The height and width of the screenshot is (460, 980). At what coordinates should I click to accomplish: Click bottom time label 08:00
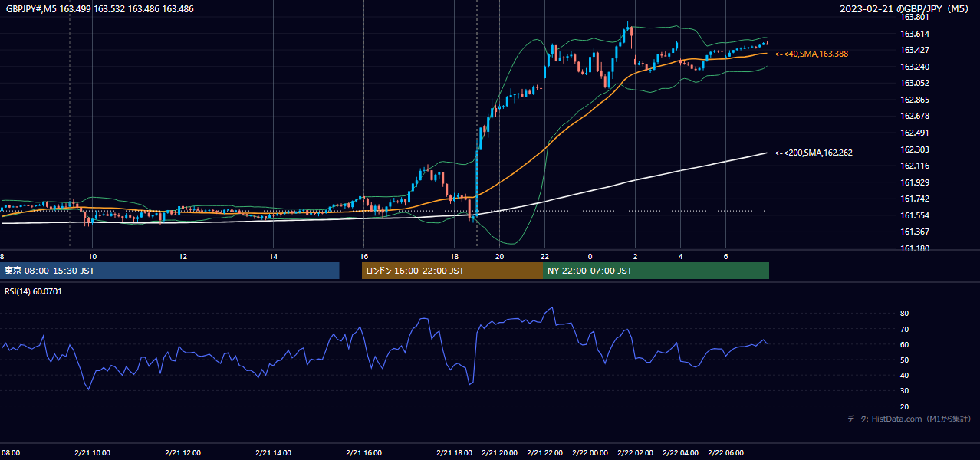(10, 452)
